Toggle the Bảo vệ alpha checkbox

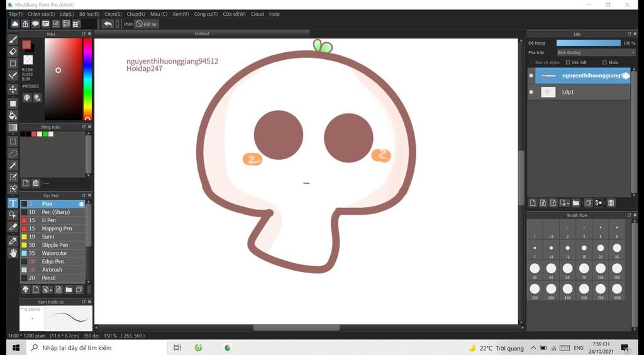pyautogui.click(x=531, y=62)
